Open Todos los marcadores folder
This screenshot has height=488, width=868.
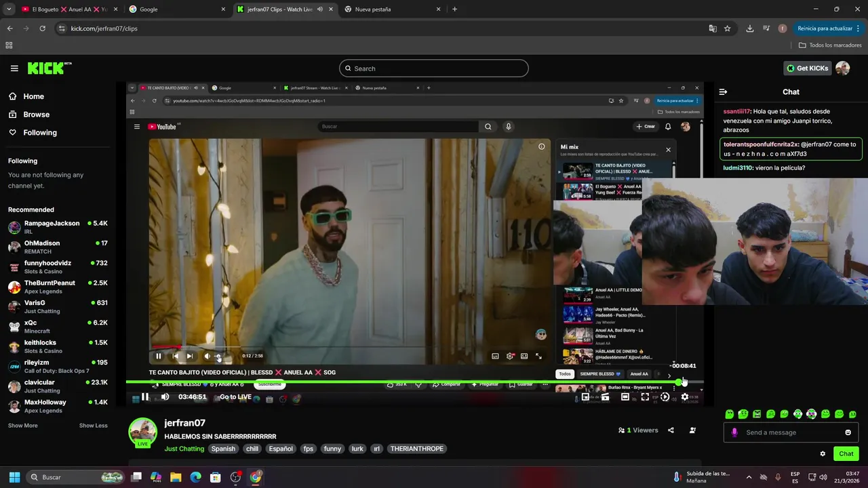(830, 45)
